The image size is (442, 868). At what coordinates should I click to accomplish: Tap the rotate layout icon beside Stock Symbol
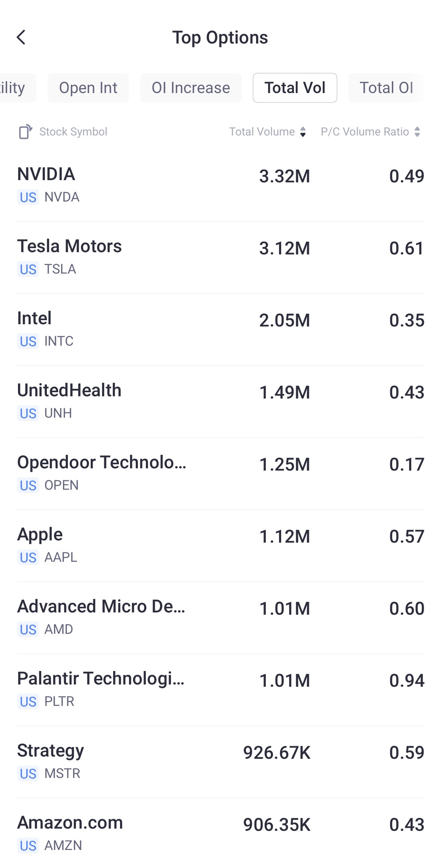[x=25, y=132]
